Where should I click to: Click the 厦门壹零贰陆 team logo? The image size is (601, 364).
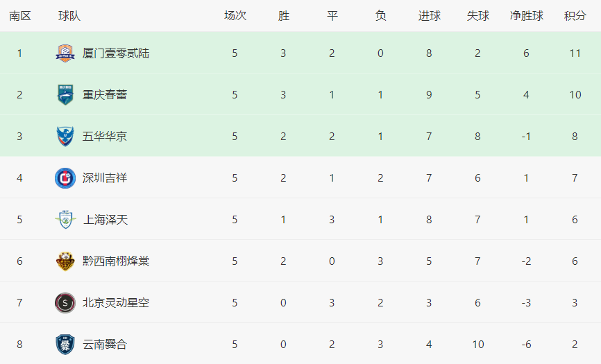tap(65, 53)
